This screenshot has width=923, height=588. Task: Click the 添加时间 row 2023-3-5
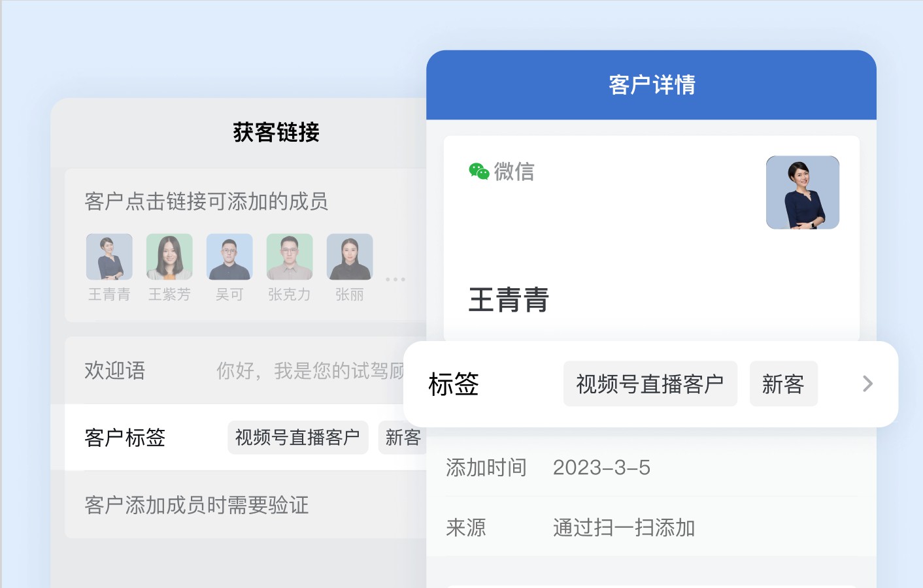(651, 467)
